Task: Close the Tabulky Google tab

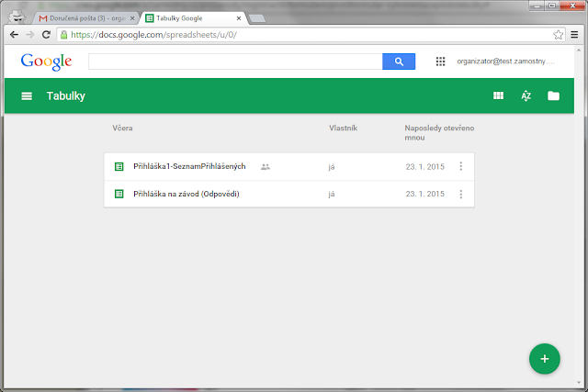Action: click(239, 18)
